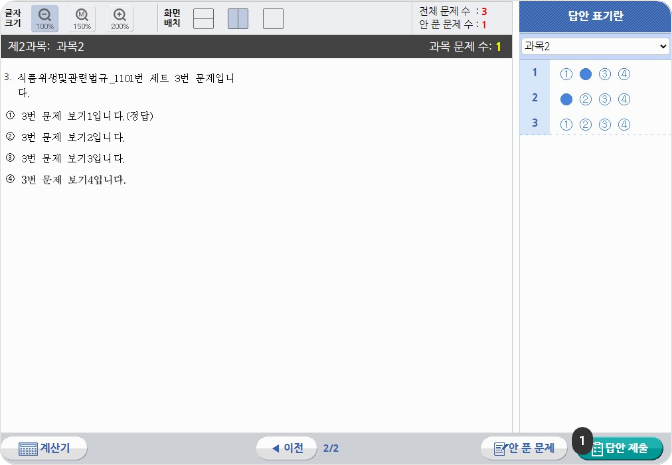This screenshot has height=465, width=672.
Task: Open the calculator (계산기)
Action: click(44, 448)
